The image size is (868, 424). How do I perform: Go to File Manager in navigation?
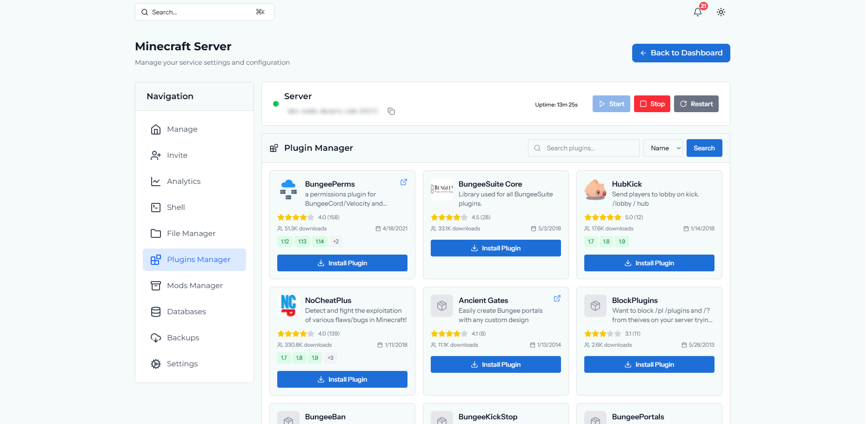click(194, 234)
